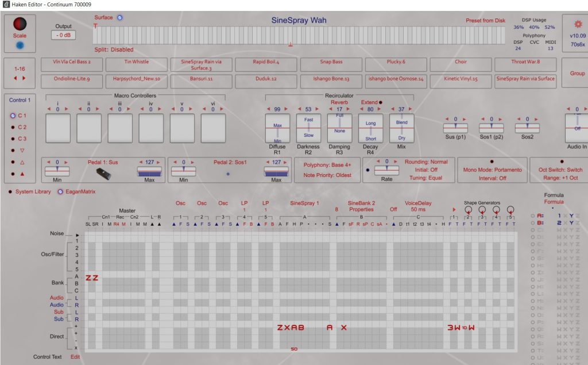
Task: Select the hollow up-triangle control option
Action: coord(22,162)
